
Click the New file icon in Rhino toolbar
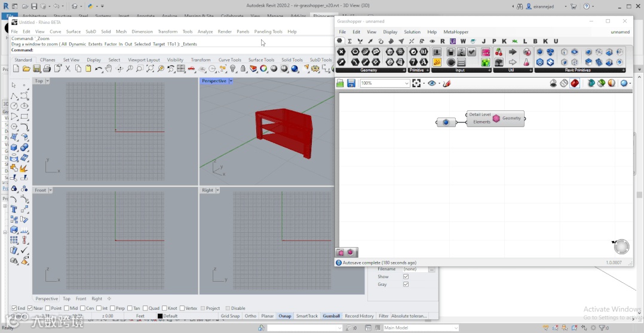(x=16, y=69)
